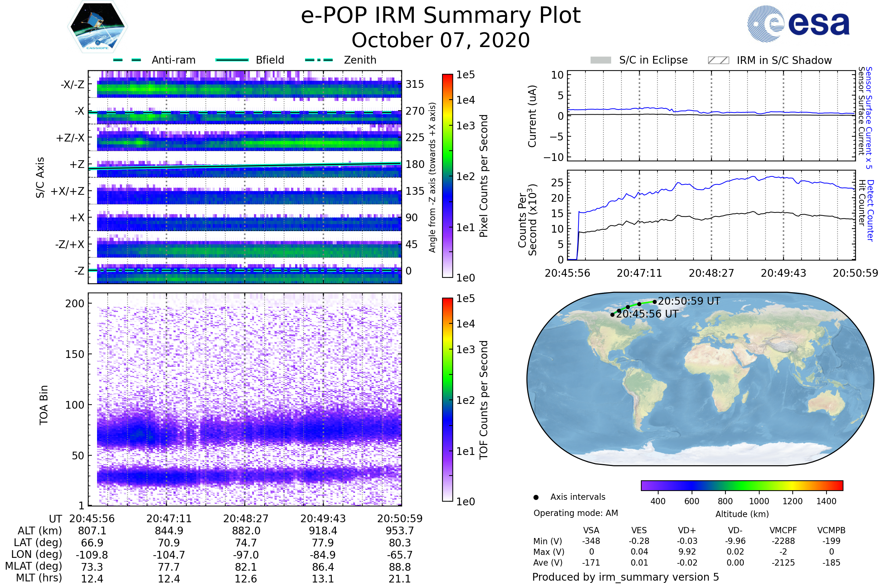Click the CASSIOPE mission hexagon logo
Screen dimensions: 882x588
pyautogui.click(x=97, y=27)
